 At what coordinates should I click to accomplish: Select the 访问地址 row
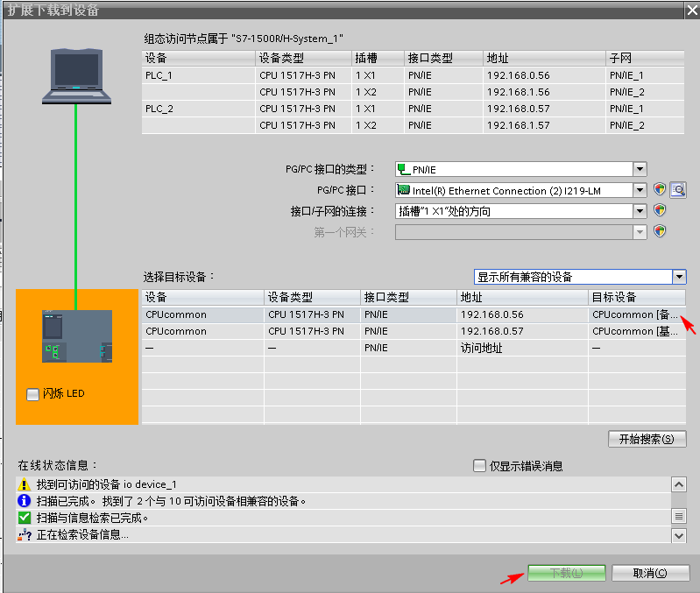(414, 348)
